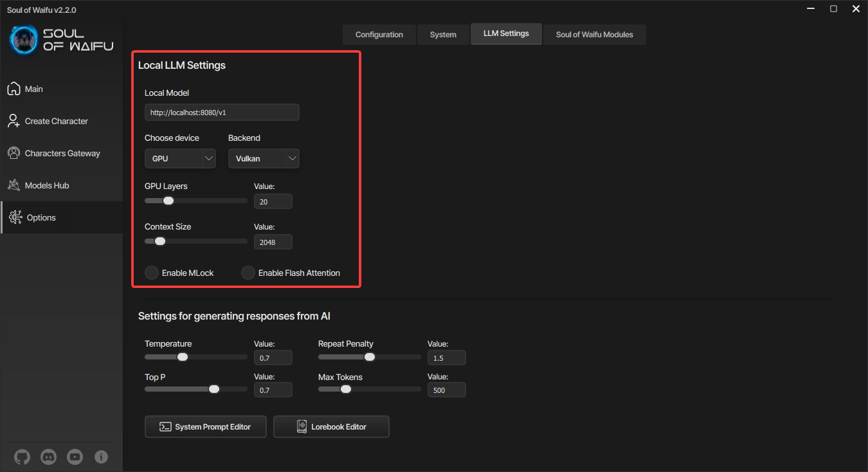Click the Context Size slider handle
This screenshot has width=868, height=472.
click(x=160, y=241)
